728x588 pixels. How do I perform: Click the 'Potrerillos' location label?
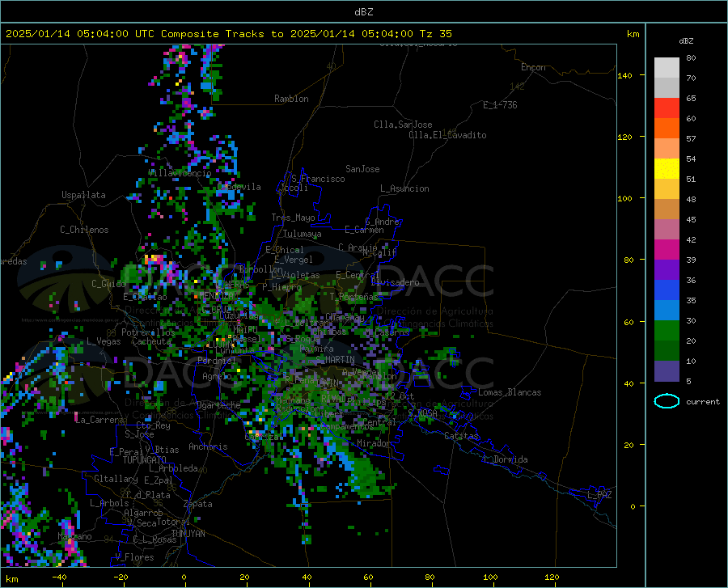[x=148, y=332]
